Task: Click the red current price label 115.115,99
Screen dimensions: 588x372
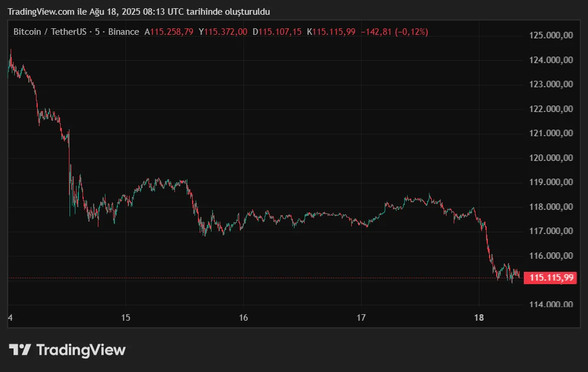Action: (550, 278)
